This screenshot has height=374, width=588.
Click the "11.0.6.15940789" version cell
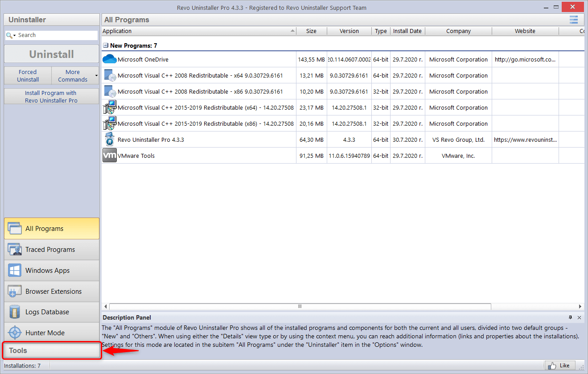point(349,156)
